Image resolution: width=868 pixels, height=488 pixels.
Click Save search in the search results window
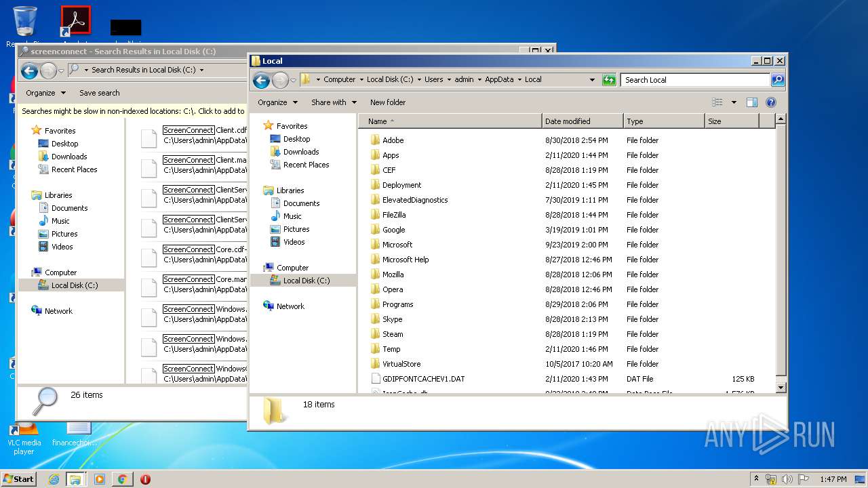(x=99, y=93)
